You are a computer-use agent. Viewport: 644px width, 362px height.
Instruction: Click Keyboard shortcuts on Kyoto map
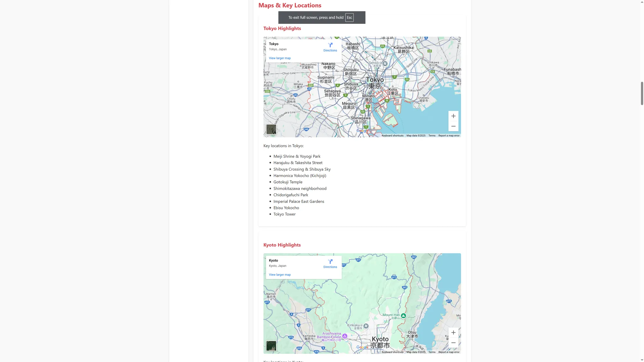(x=392, y=352)
